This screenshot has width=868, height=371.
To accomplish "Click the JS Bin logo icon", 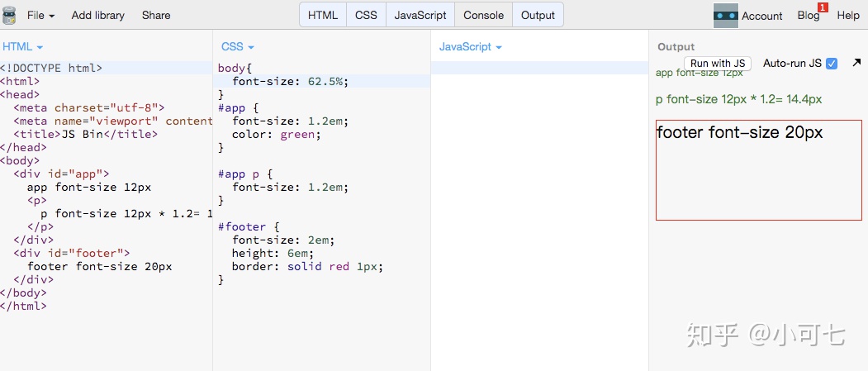I will pyautogui.click(x=9, y=15).
